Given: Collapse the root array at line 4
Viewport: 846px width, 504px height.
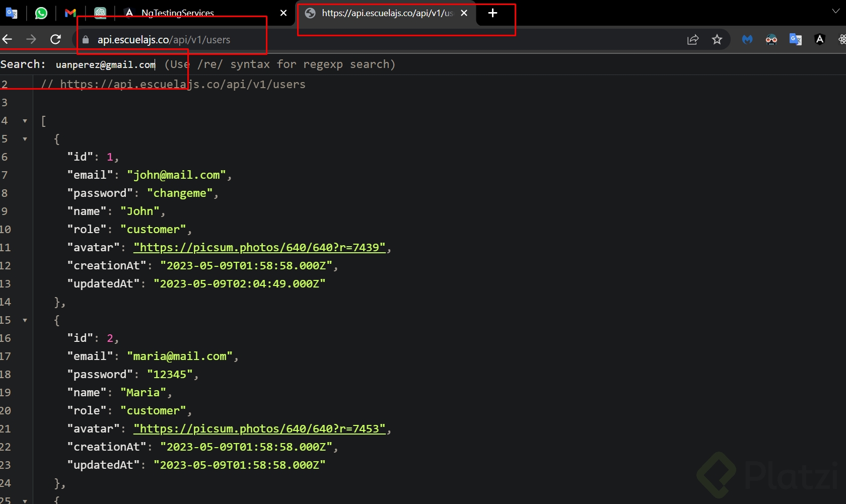Looking at the screenshot, I should (25, 121).
